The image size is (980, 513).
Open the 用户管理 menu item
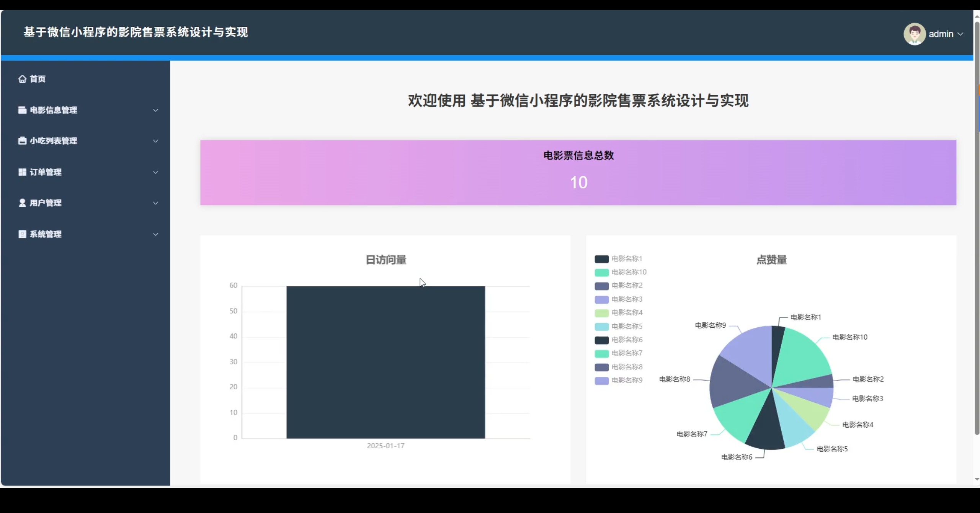46,203
